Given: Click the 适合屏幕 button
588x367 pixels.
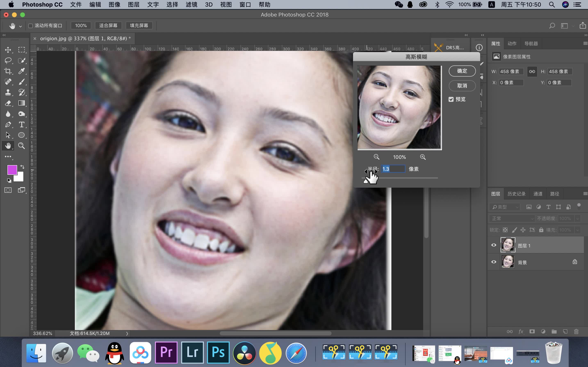Looking at the screenshot, I should (x=108, y=25).
